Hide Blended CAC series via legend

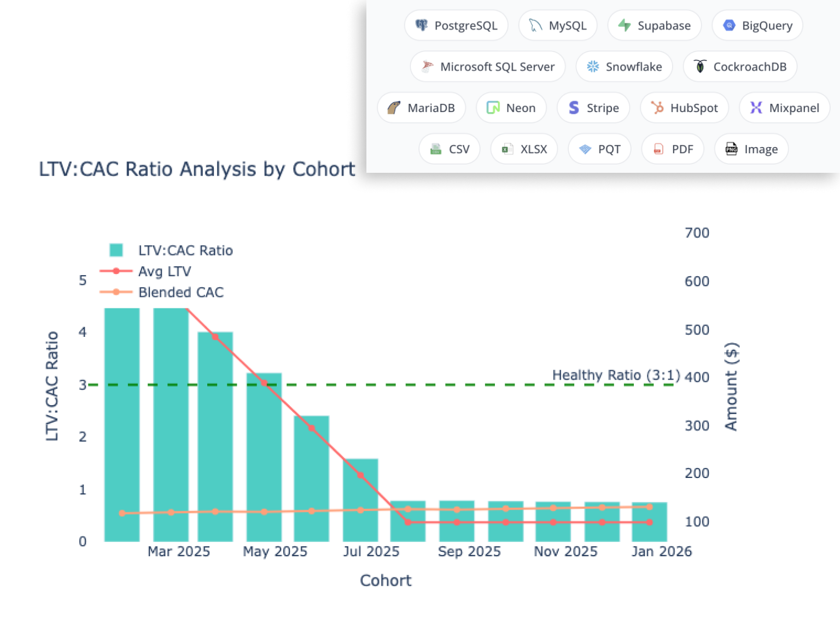pyautogui.click(x=180, y=292)
